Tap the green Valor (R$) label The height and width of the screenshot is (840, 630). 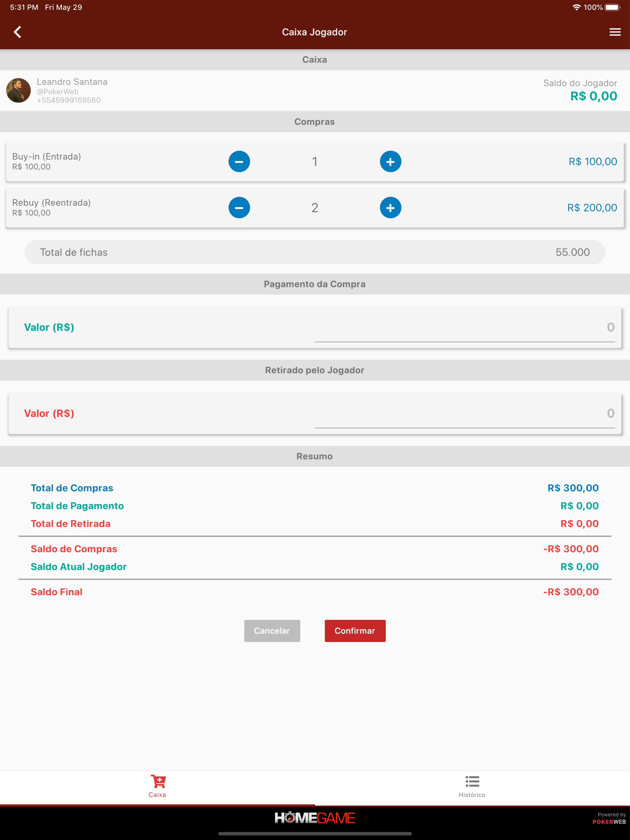49,327
